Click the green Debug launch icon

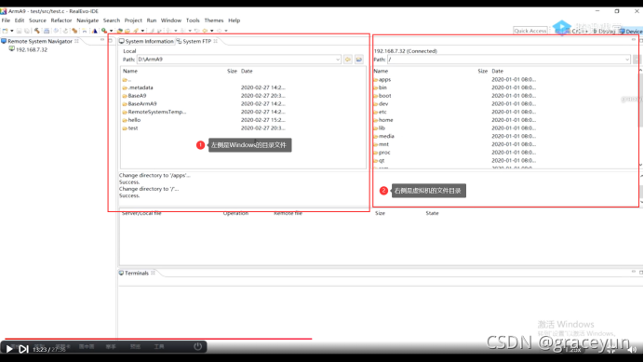(104, 31)
